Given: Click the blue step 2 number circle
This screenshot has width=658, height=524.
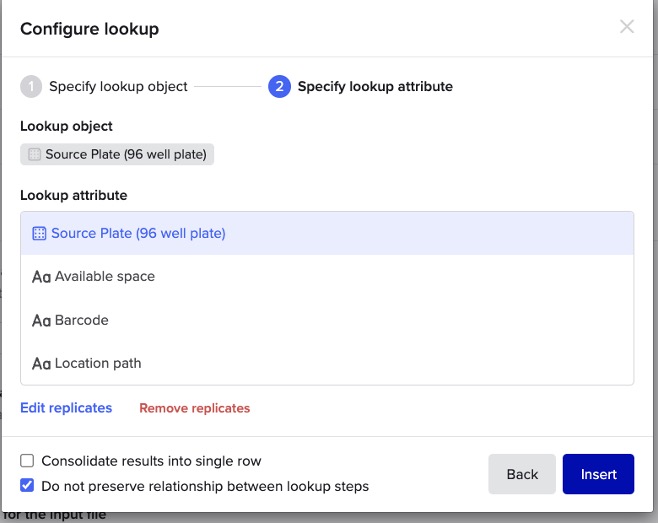Looking at the screenshot, I should tap(279, 87).
